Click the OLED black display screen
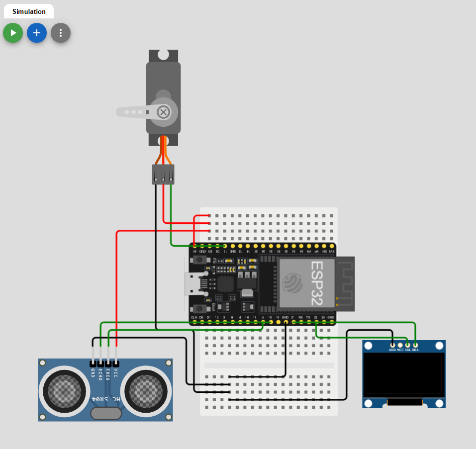Image resolution: width=476 pixels, height=449 pixels. coord(404,375)
